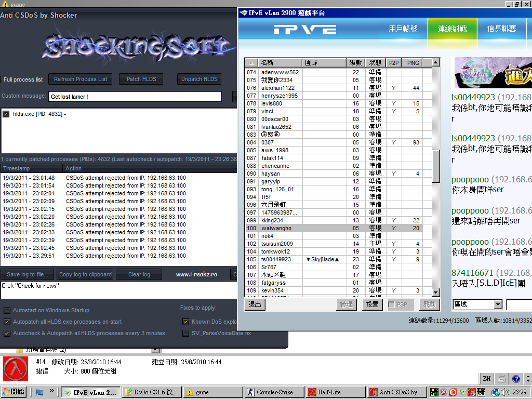Click the show desktop quick launch icon
The width and height of the screenshot is (532, 399).
(39, 392)
